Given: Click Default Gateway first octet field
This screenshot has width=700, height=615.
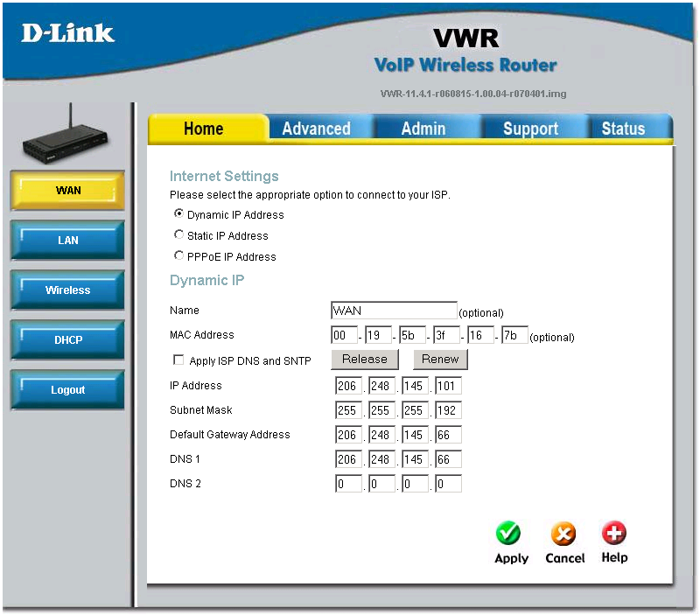Looking at the screenshot, I should 348,435.
